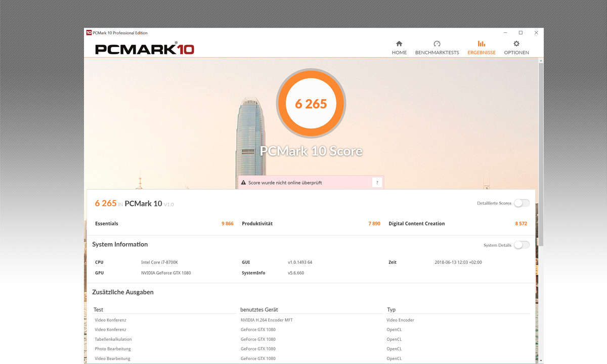Click the Essentials label
This screenshot has height=364, width=607.
107,223
